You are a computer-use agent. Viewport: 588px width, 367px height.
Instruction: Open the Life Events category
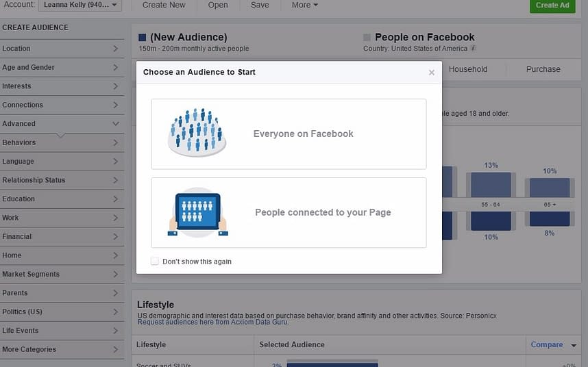click(x=62, y=331)
